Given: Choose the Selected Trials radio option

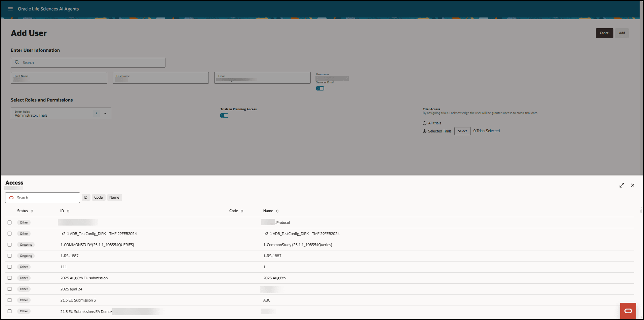Looking at the screenshot, I should (424, 131).
